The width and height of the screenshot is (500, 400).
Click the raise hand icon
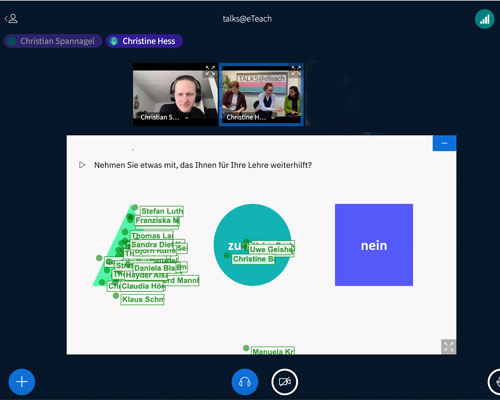point(496,382)
